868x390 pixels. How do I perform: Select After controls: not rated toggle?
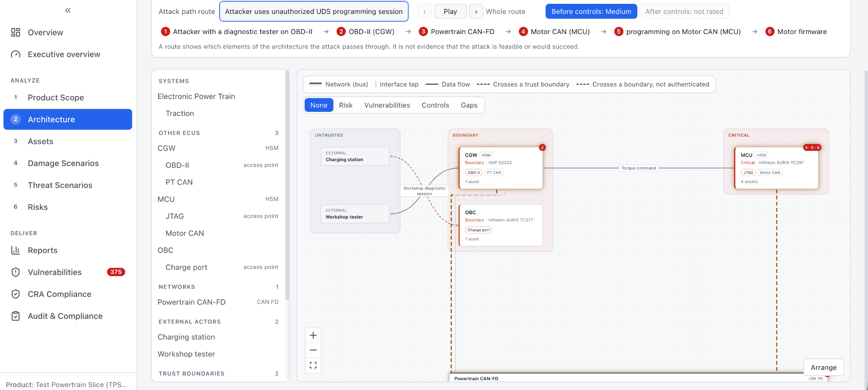[684, 11]
